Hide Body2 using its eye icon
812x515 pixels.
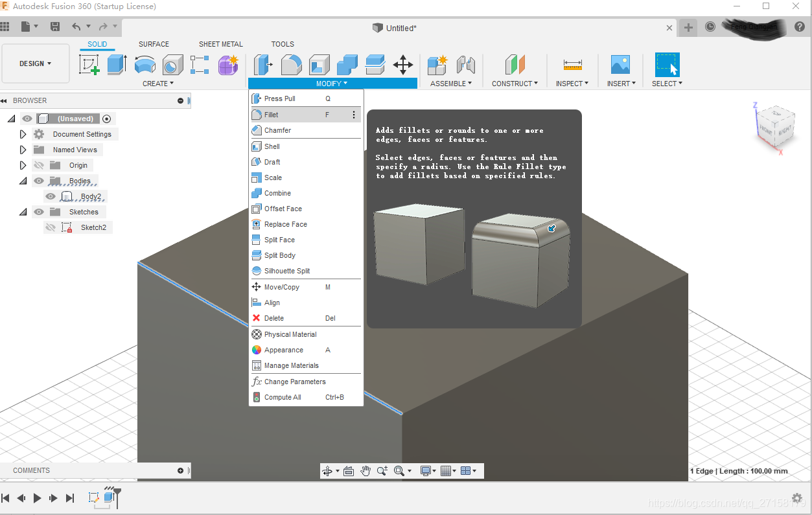pos(51,196)
